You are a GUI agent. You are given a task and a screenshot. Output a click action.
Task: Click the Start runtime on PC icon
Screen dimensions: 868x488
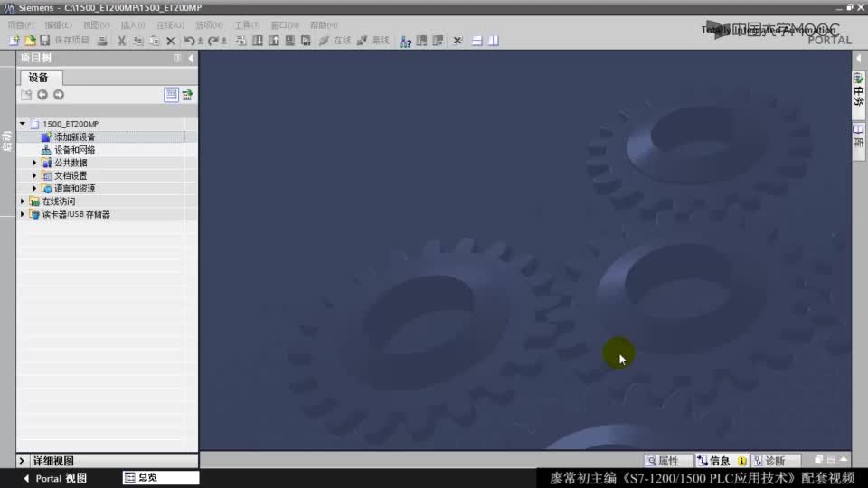[x=306, y=41]
